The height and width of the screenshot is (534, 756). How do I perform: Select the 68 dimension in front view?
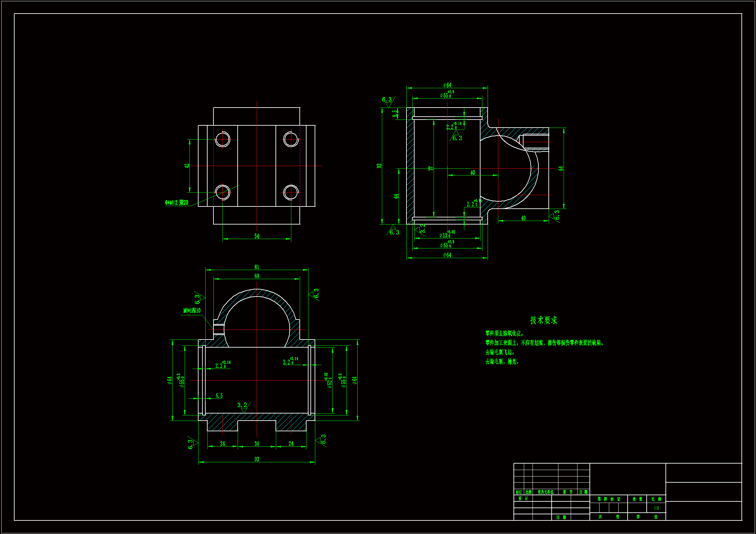coord(257,276)
